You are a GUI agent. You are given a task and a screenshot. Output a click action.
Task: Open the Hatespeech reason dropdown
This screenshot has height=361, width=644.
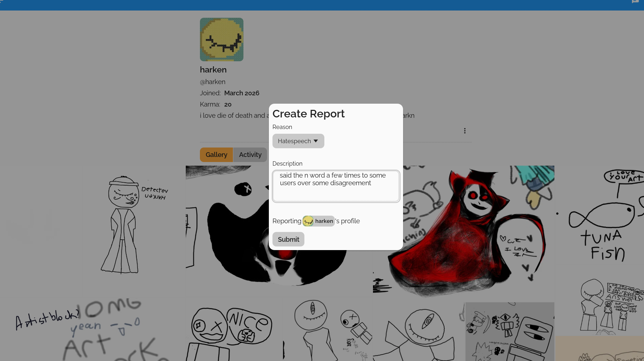coord(298,141)
